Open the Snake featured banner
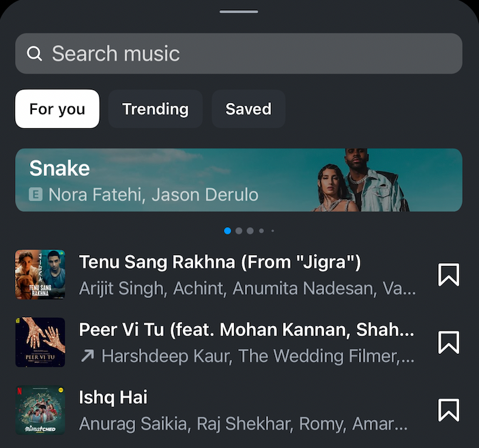The width and height of the screenshot is (479, 448). point(239,180)
